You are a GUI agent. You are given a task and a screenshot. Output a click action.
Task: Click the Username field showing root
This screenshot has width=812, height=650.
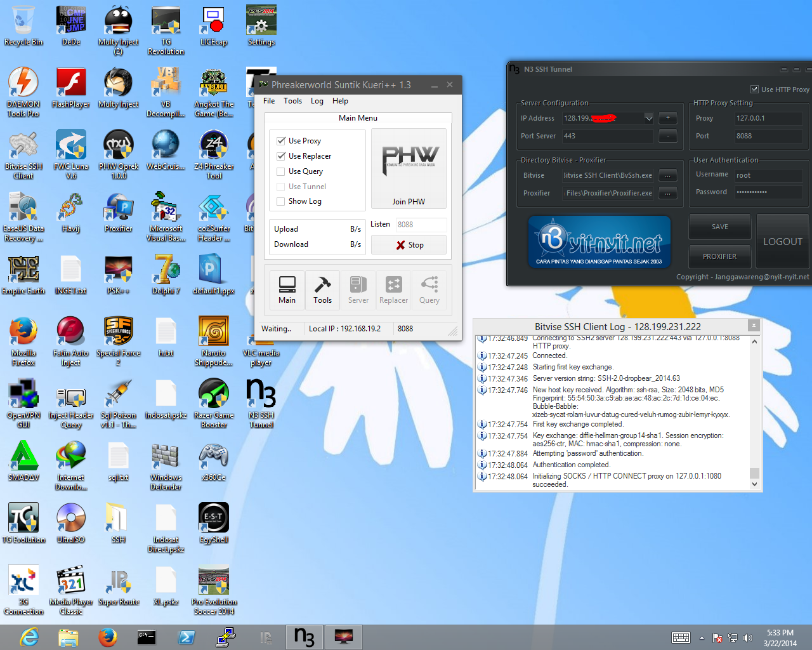click(768, 175)
